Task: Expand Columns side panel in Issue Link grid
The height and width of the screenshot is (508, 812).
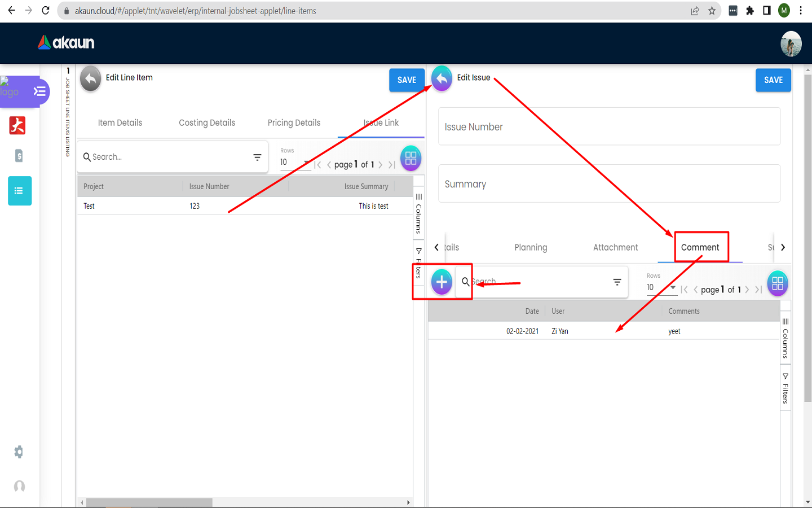Action: pos(418,213)
